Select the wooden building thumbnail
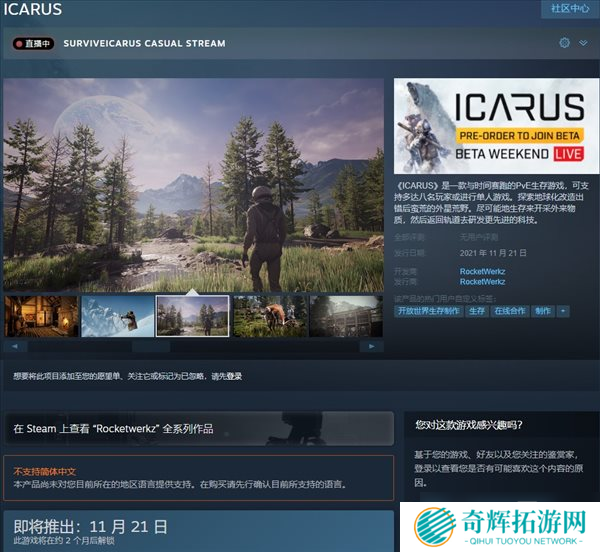Screen dimensions: 600x552 point(345,316)
